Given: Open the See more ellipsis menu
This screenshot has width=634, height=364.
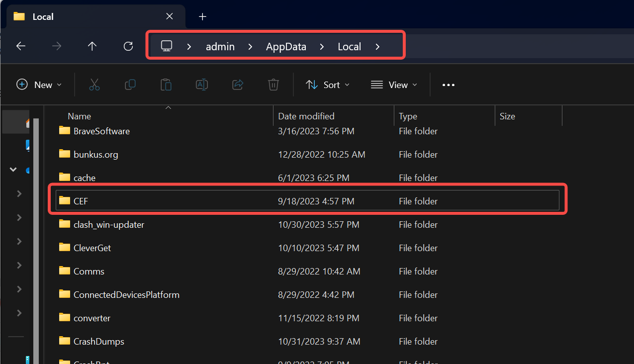Looking at the screenshot, I should click(x=449, y=85).
